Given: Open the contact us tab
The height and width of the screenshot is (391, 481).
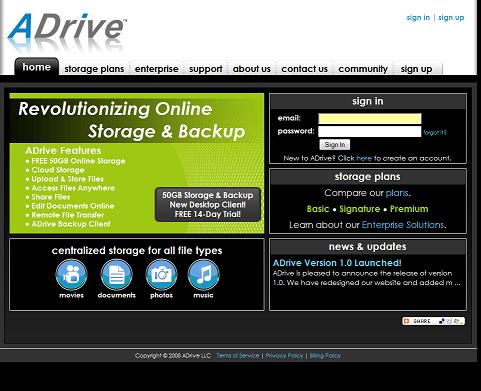Looking at the screenshot, I should click(304, 69).
